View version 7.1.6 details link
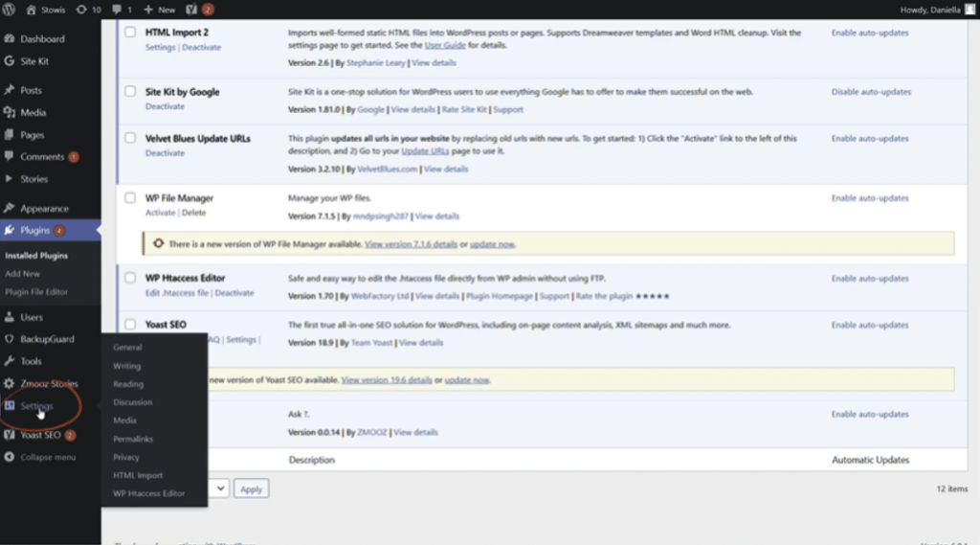The height and width of the screenshot is (545, 980). (411, 244)
